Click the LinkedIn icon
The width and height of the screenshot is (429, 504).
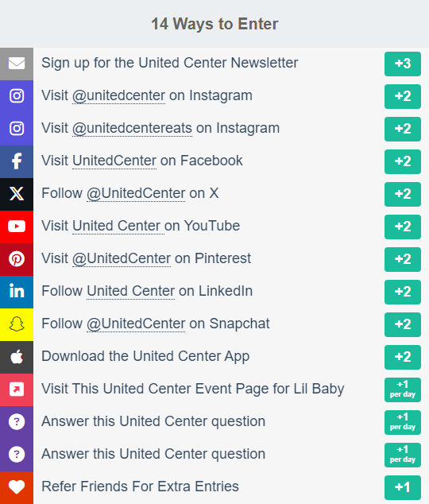click(x=17, y=292)
